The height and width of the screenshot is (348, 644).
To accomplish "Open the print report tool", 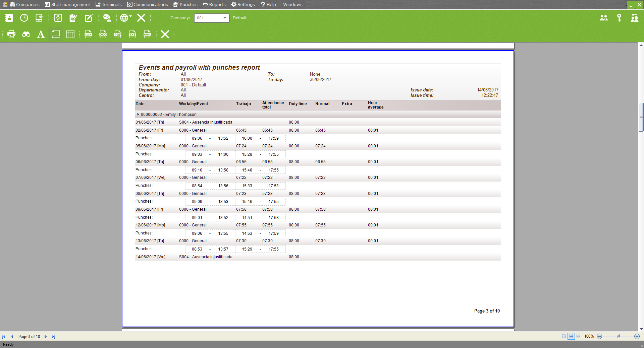I will point(11,34).
